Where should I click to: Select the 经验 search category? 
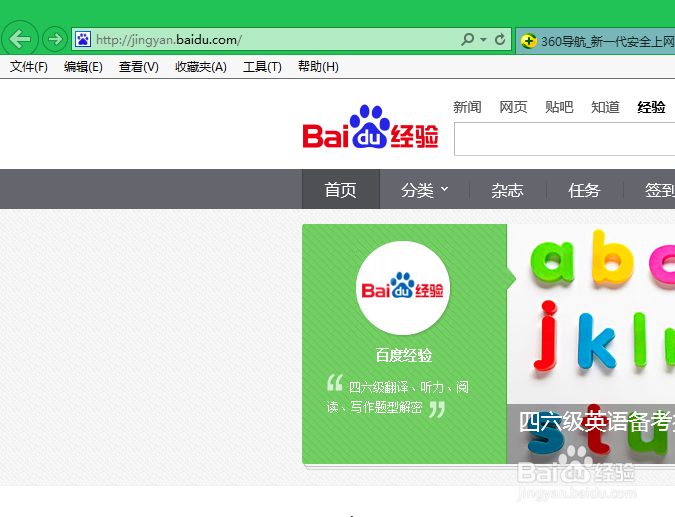tap(651, 107)
